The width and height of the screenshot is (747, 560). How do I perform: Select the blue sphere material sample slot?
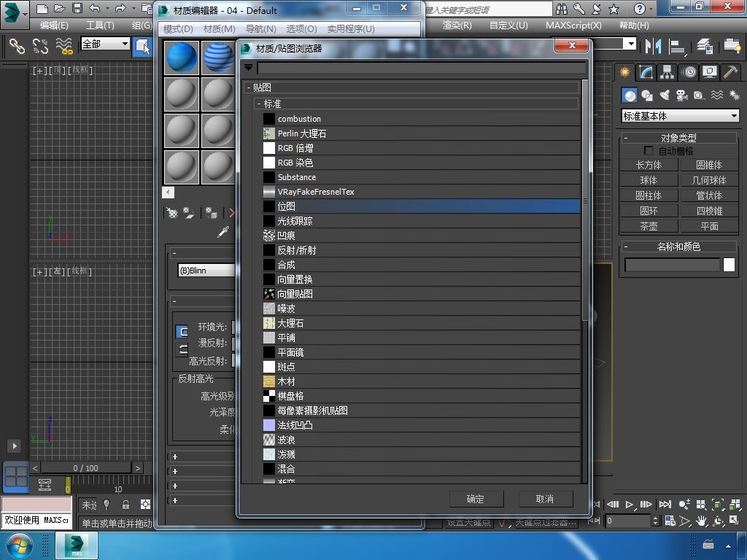coord(182,58)
